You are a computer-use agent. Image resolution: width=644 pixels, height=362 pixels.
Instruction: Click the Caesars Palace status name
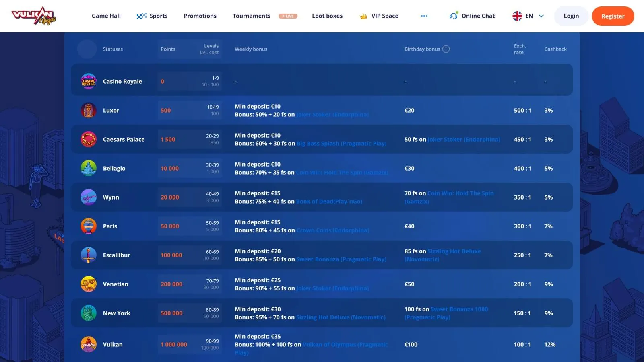124,140
